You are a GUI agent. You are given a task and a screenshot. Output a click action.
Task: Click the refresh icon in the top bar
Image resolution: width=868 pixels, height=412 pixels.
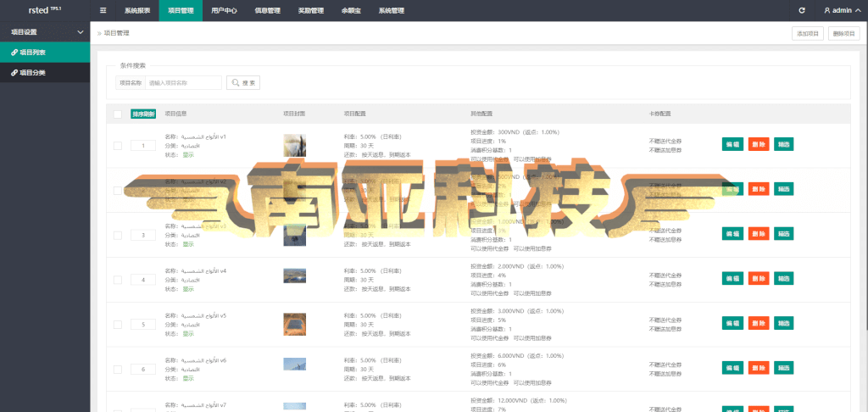(x=802, y=10)
